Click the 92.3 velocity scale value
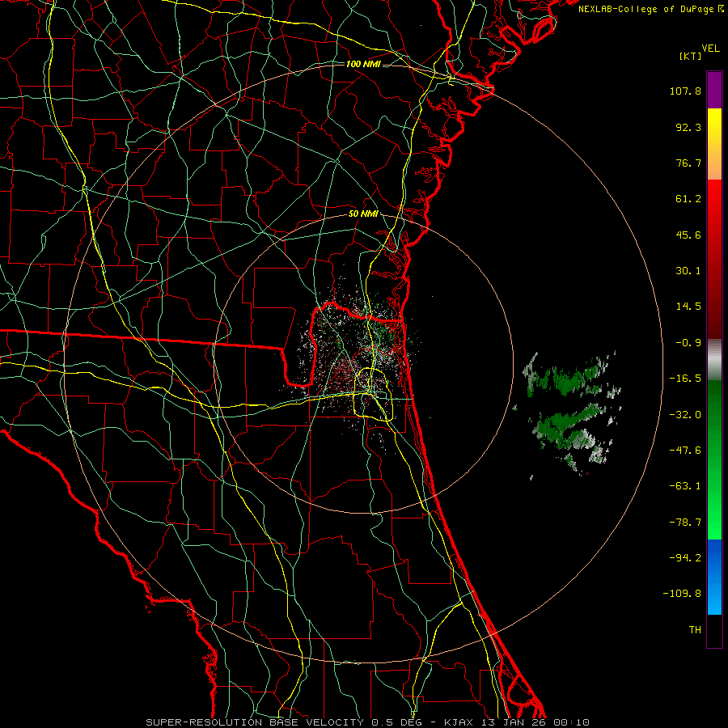Viewport: 728px width, 728px height. 688,127
